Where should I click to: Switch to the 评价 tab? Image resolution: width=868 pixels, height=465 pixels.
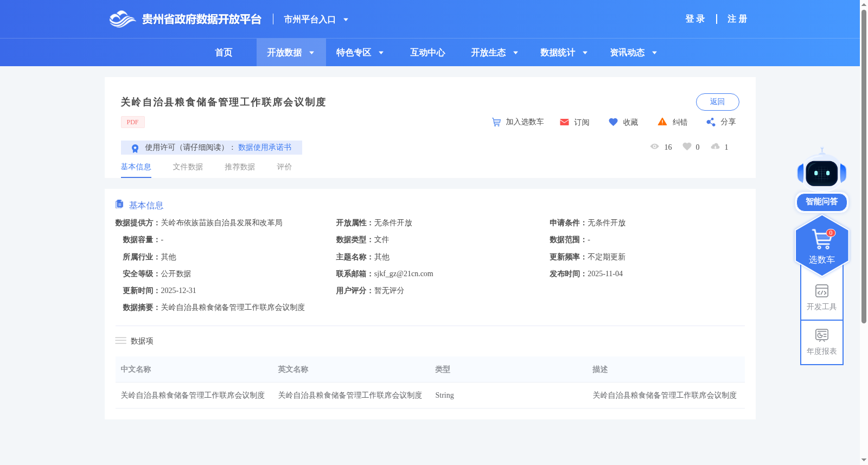pyautogui.click(x=284, y=167)
